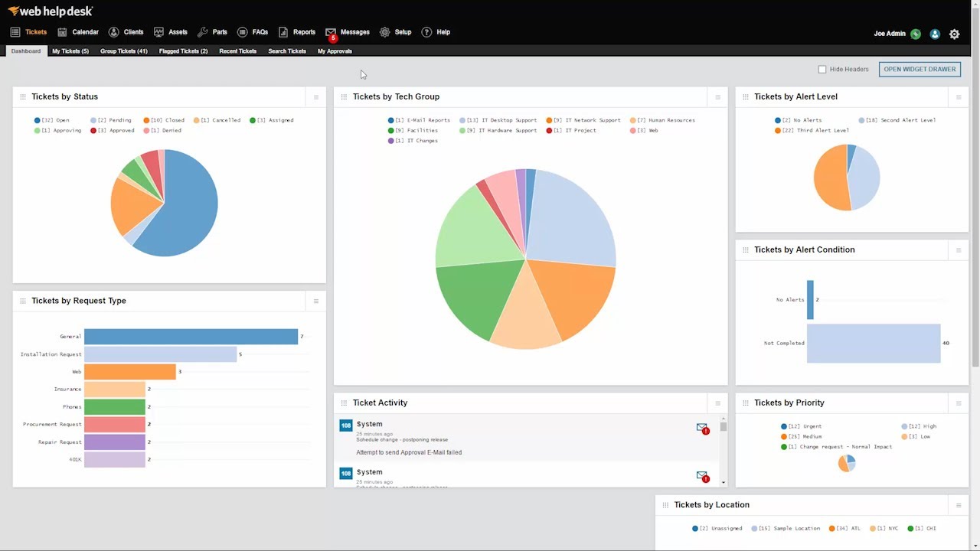
Task: Click the user profile avatar icon
Action: click(935, 34)
